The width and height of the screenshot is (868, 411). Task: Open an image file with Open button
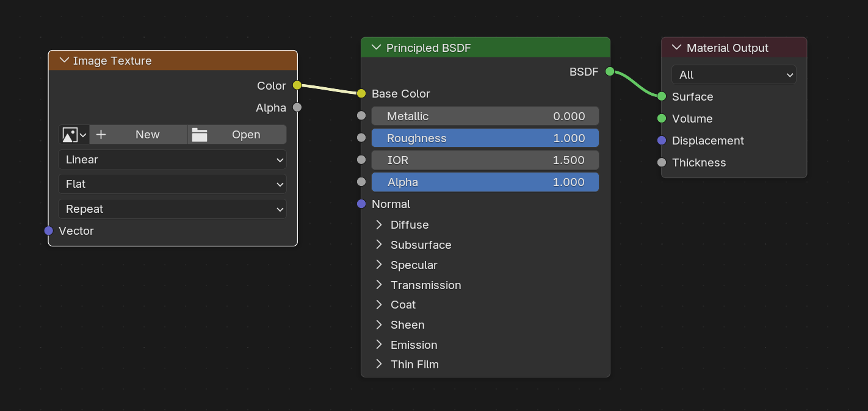click(x=237, y=135)
